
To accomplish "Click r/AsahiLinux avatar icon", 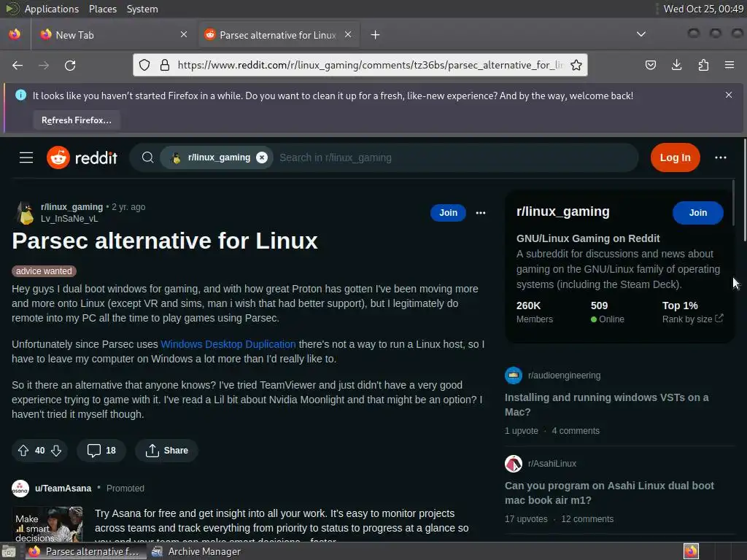I will (514, 463).
